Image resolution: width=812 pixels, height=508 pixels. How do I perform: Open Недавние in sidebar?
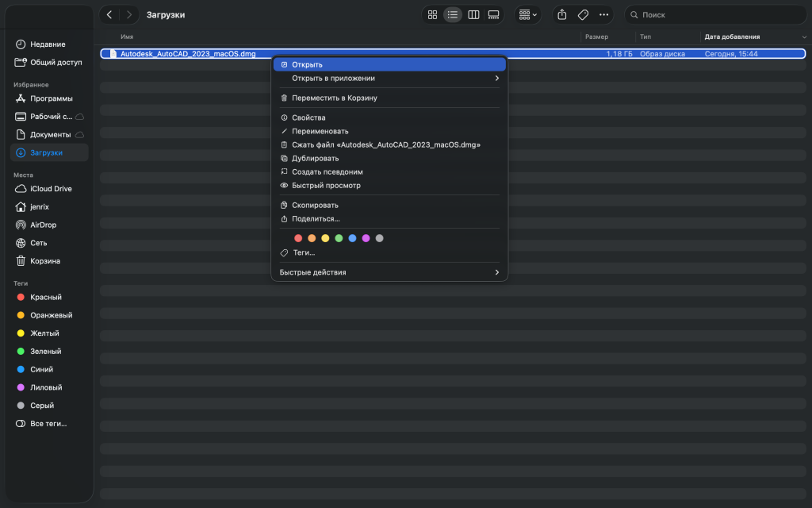click(49, 44)
